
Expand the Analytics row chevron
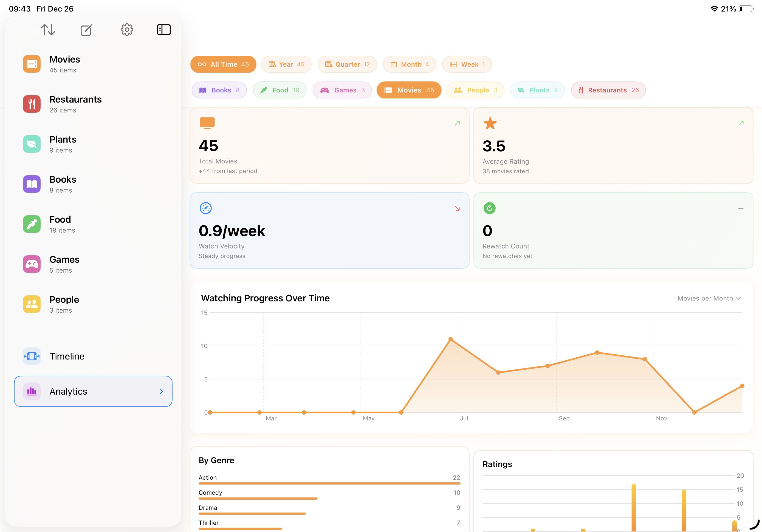162,392
